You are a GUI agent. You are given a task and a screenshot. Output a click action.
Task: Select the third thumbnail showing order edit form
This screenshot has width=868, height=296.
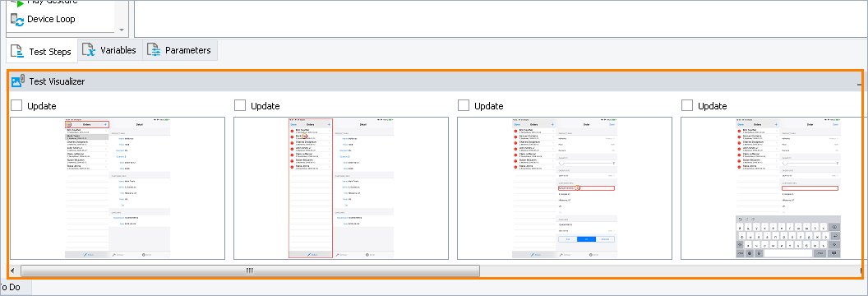click(565, 188)
